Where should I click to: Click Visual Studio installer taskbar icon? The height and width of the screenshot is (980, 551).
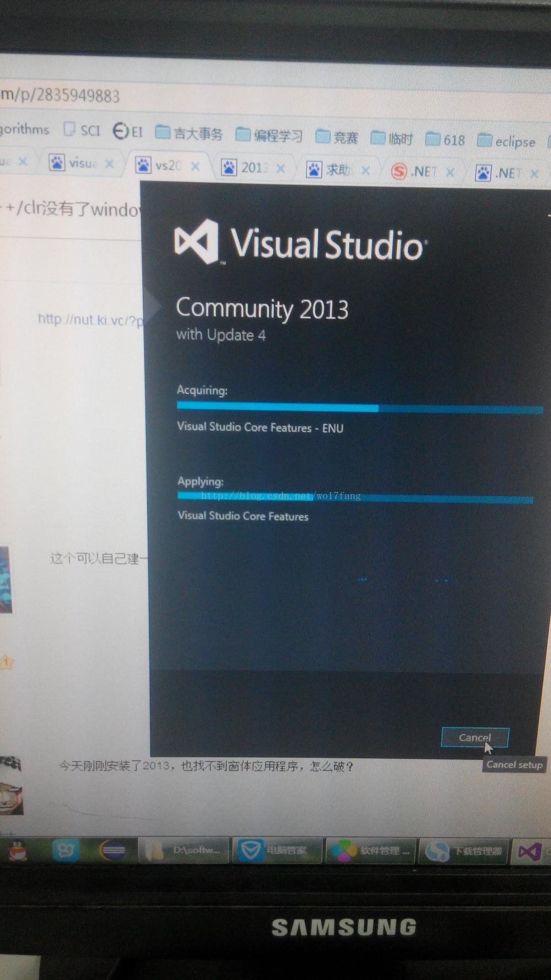point(531,852)
